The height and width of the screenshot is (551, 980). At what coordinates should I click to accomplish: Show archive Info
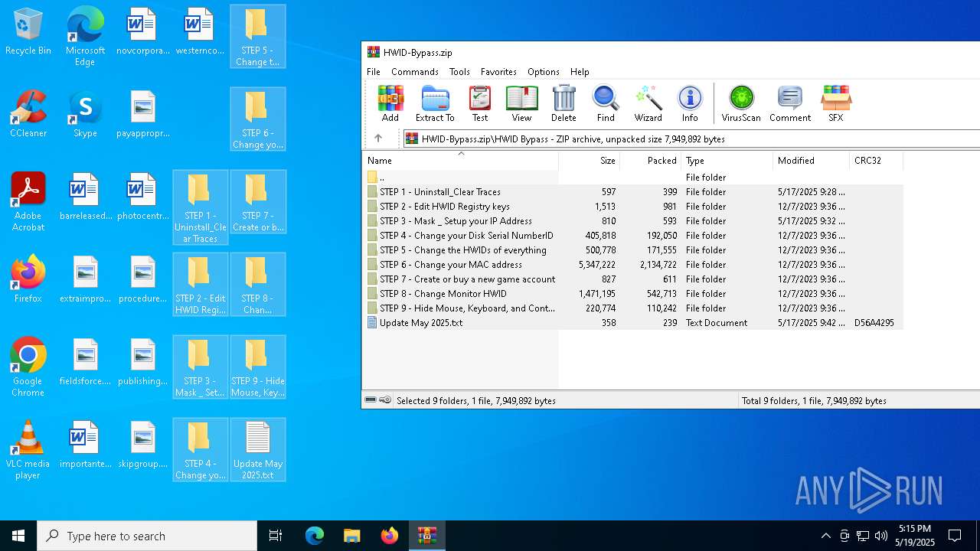pos(690,103)
